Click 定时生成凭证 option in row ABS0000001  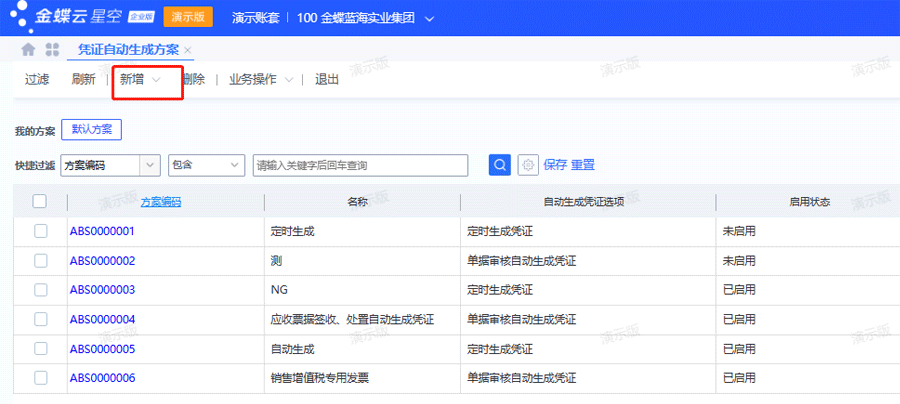(500, 231)
